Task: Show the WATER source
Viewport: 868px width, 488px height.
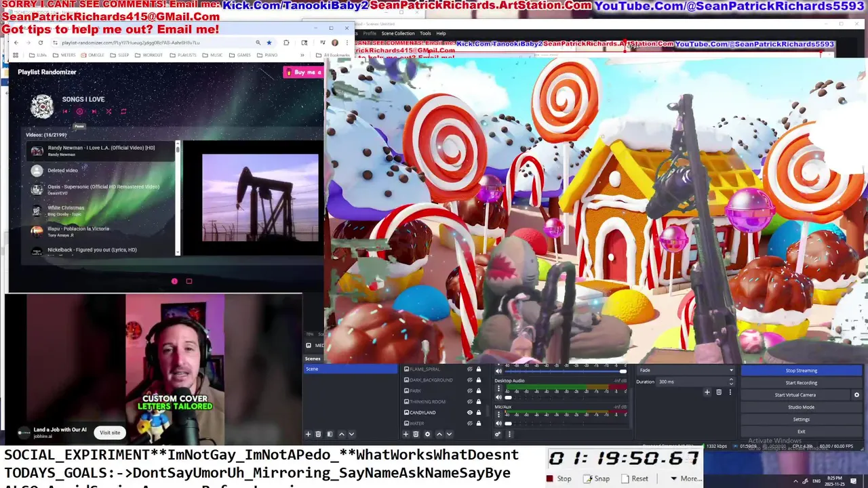Action: (x=469, y=423)
